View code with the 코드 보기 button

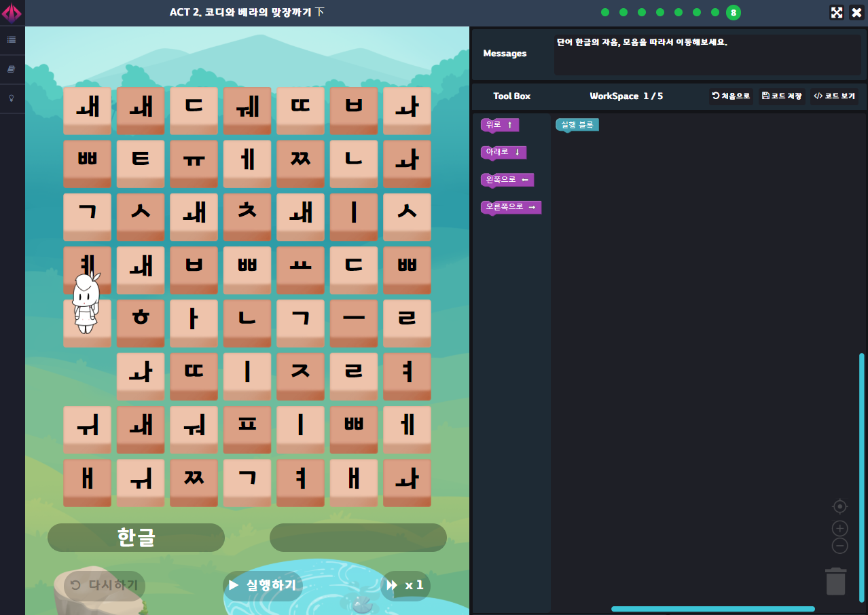[834, 96]
